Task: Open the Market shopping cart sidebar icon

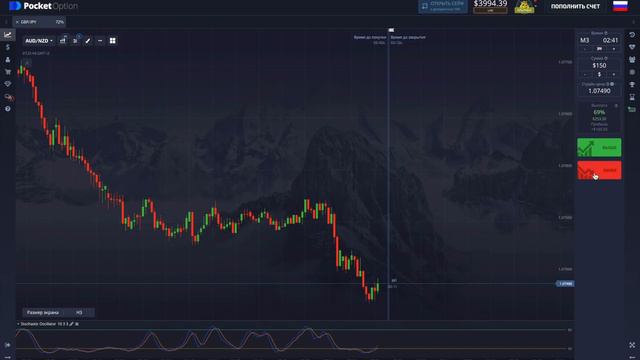Action: pyautogui.click(x=8, y=72)
